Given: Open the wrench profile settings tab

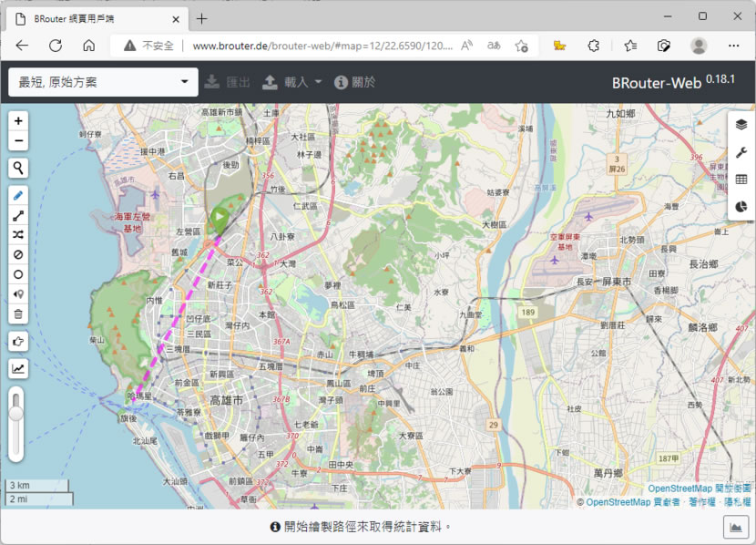Looking at the screenshot, I should (x=741, y=152).
